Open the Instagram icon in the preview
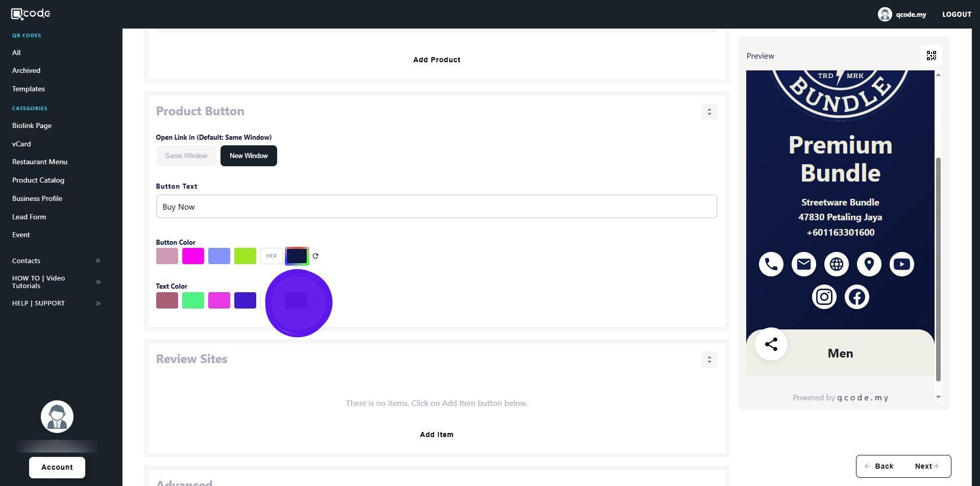 [824, 297]
